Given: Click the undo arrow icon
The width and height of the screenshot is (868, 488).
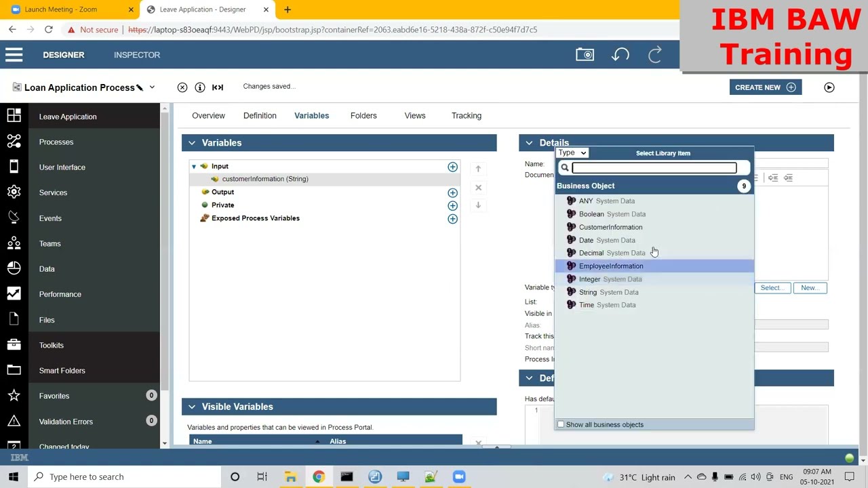Looking at the screenshot, I should [x=620, y=55].
